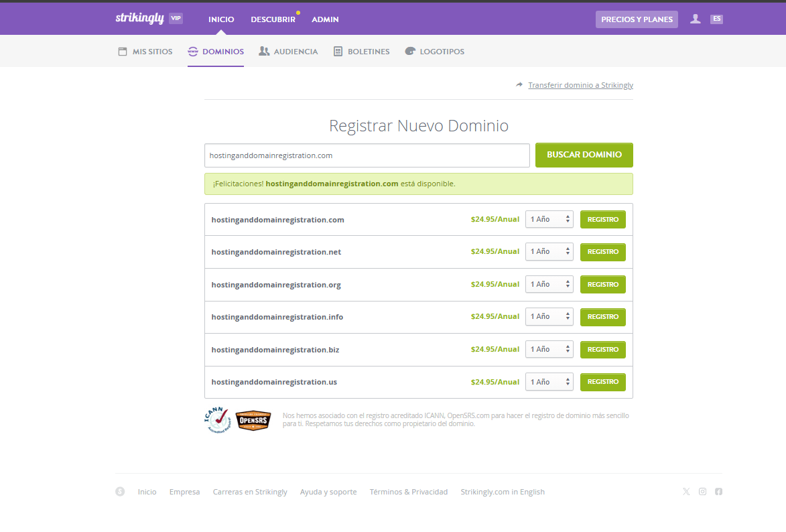Viewport: 786px width, 532px height.
Task: Open the user profile icon
Action: point(695,19)
